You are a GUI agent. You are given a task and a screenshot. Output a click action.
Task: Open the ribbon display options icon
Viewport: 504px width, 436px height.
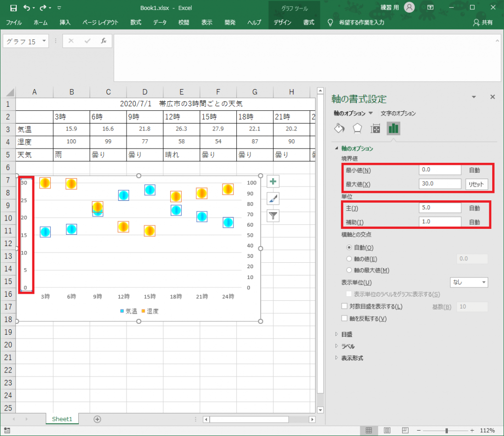[x=430, y=7]
